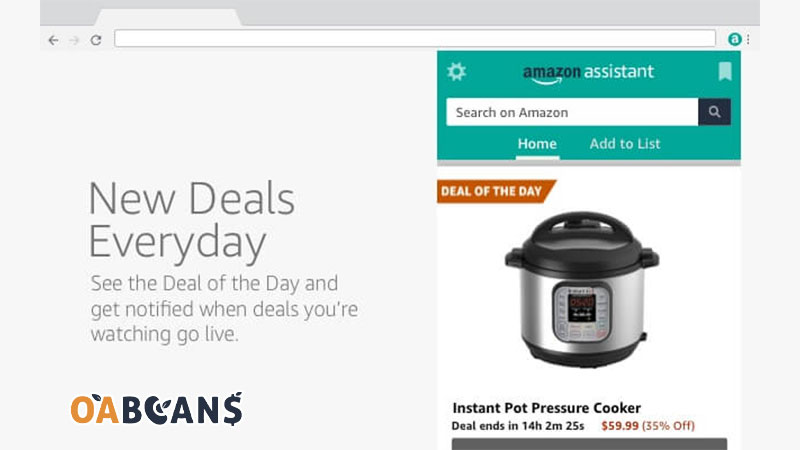Screen dimensions: 800x450
Task: Click the browser address bar
Action: (415, 38)
